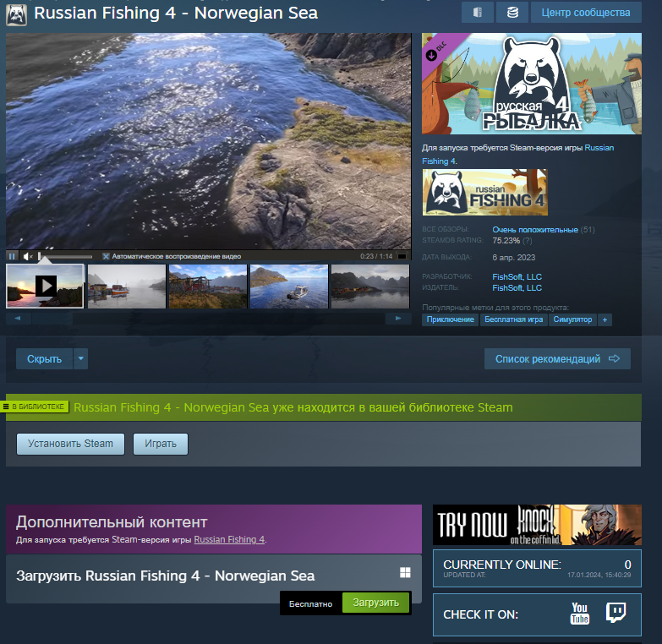Open the Russian Fishing 4 base game banner
This screenshot has width=662, height=644.
[x=485, y=192]
